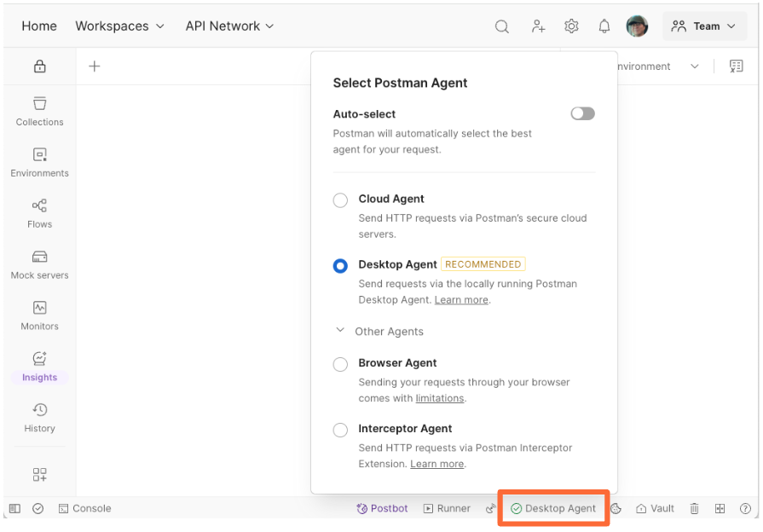Open the Cookies manager icon

coord(616,508)
